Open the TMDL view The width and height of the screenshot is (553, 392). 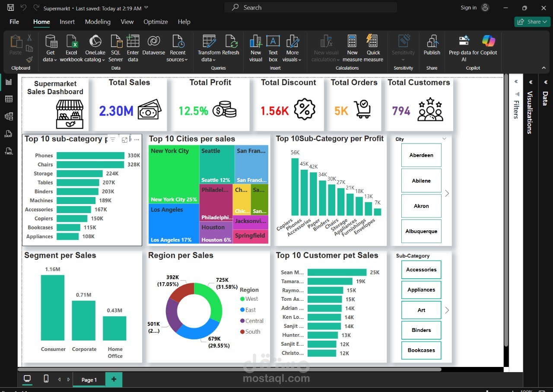click(x=8, y=151)
